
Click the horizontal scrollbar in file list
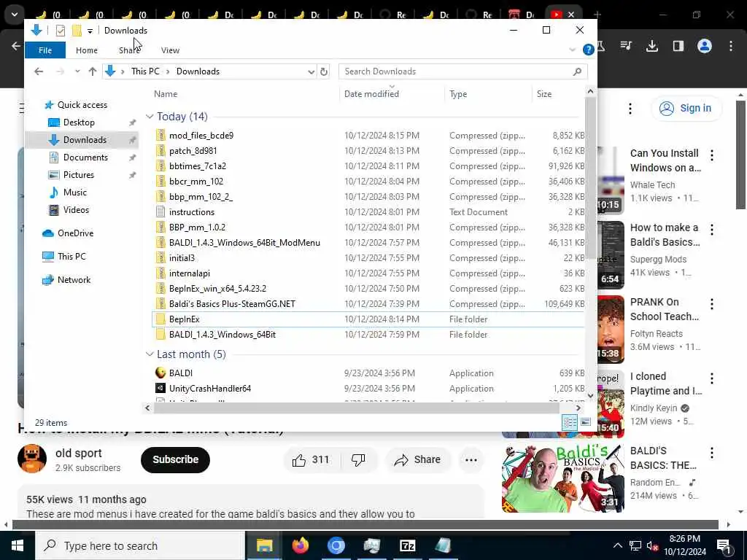(x=356, y=408)
